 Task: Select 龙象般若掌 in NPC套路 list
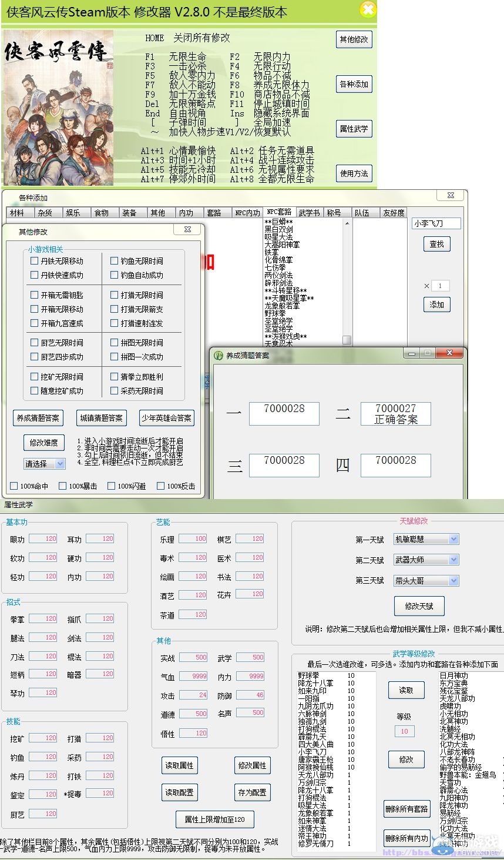282,306
